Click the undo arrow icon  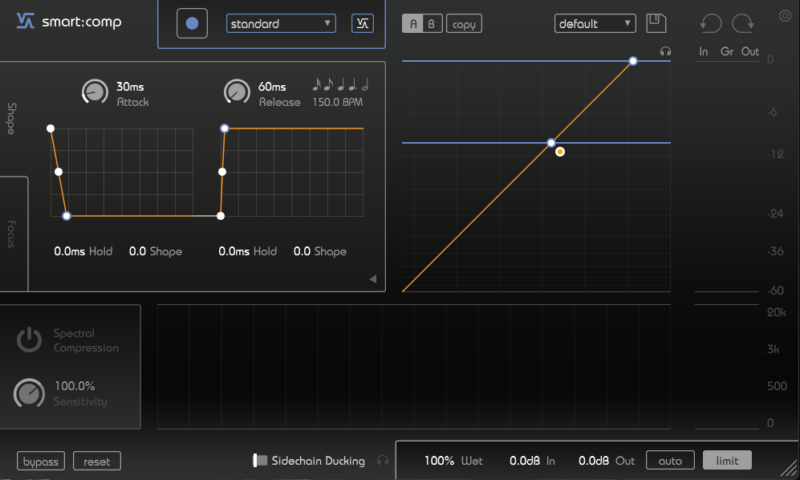pos(711,23)
